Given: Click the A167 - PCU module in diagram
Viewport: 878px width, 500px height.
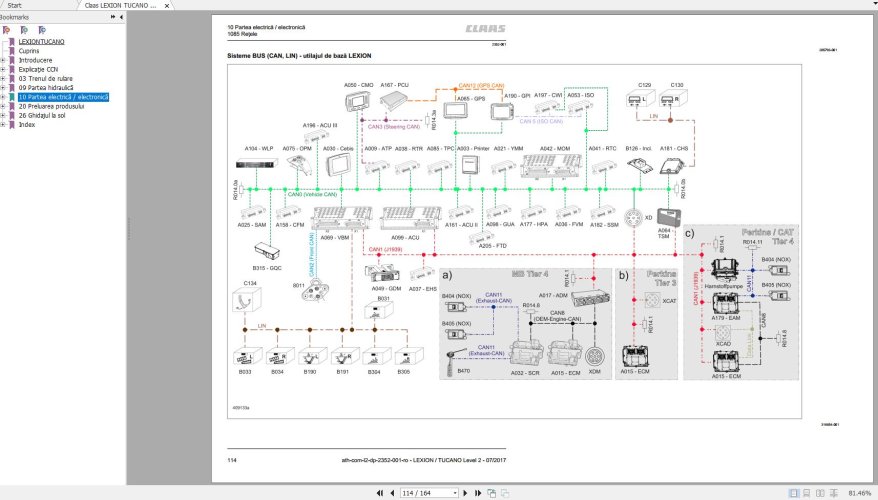Looking at the screenshot, I should coord(394,101).
